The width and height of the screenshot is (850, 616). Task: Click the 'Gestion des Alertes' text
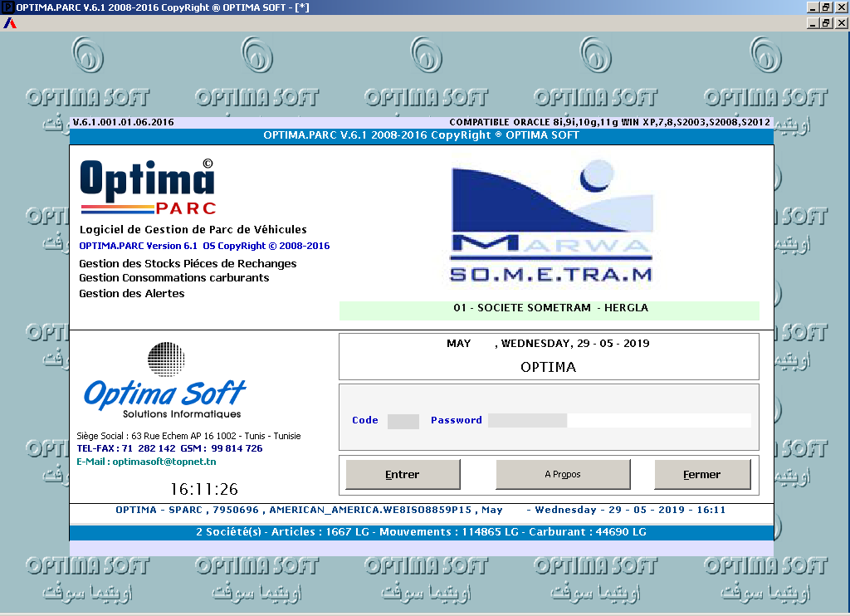[x=132, y=293]
